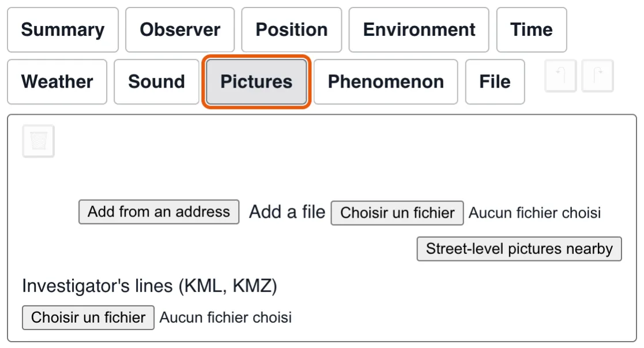Switch to the Sound tab
Viewport: 644px width, 348px height.
pyautogui.click(x=156, y=81)
